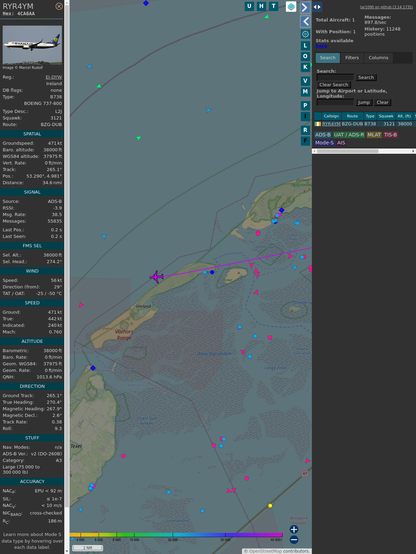
Task: Switch to the Columns tab
Action: pos(379,58)
